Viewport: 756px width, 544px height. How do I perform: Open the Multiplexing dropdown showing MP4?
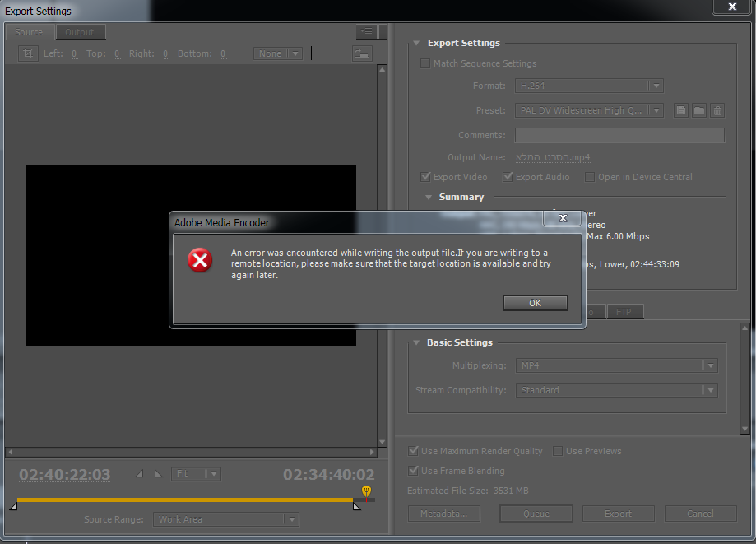(617, 365)
